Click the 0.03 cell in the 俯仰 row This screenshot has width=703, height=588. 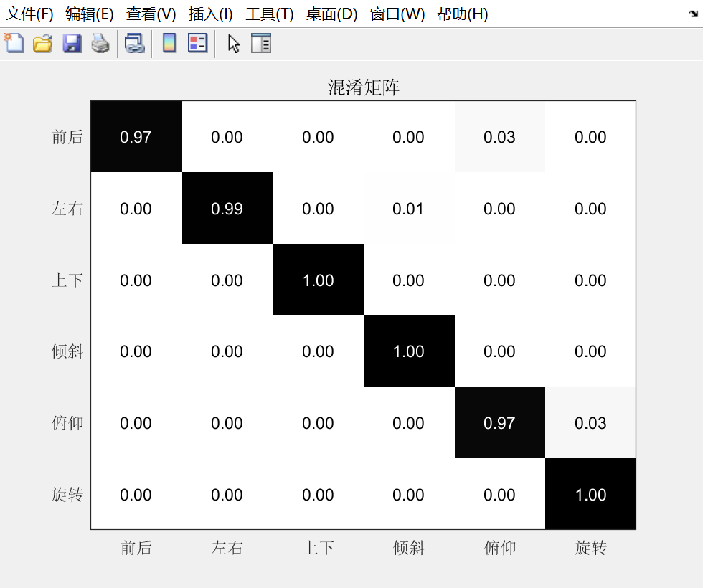(x=590, y=422)
